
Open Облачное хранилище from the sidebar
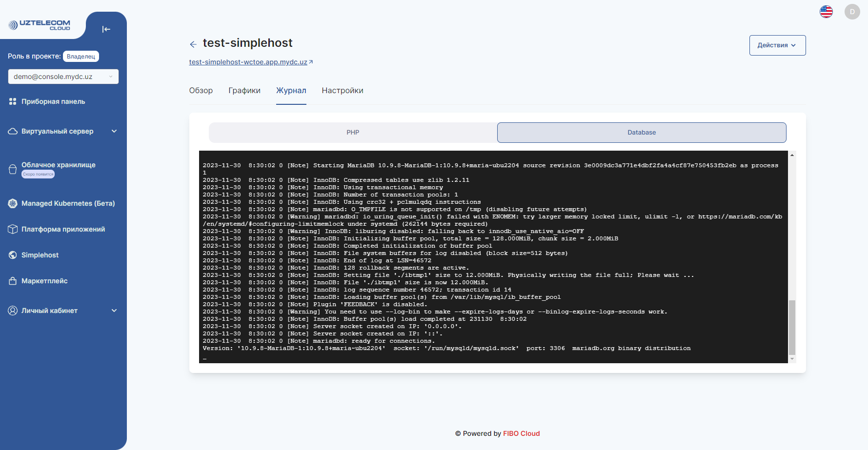tap(12, 168)
